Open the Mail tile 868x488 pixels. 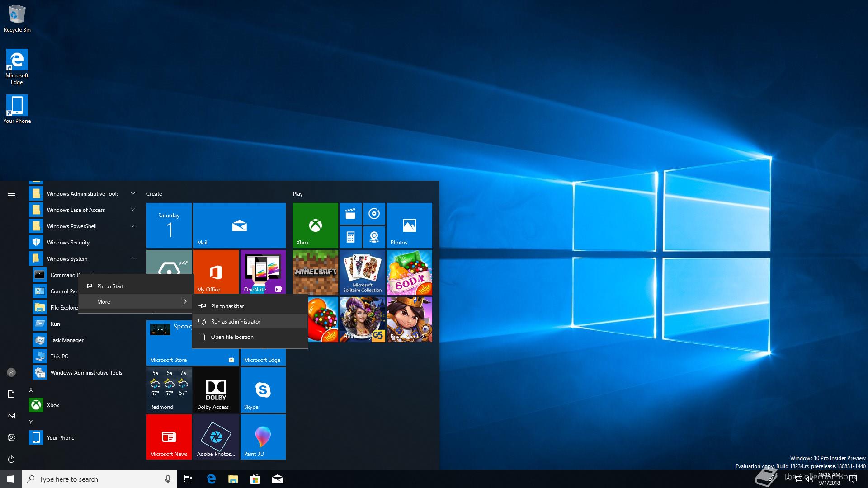240,225
